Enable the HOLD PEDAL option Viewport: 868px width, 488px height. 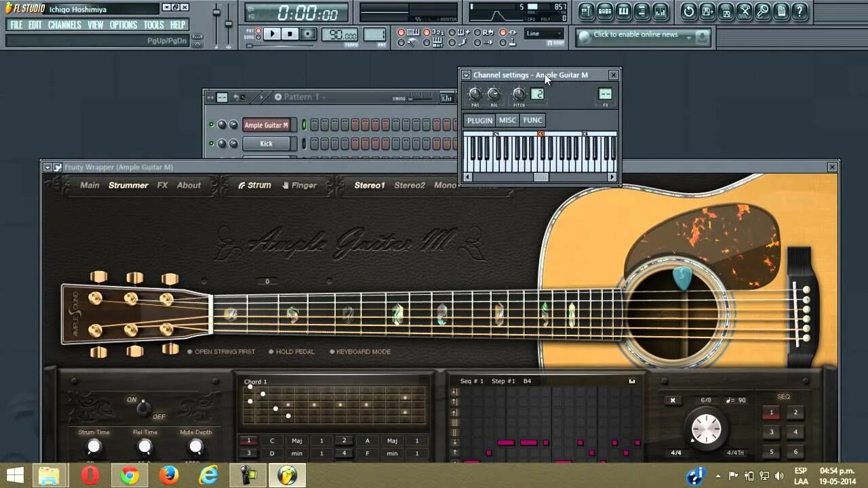[291, 352]
